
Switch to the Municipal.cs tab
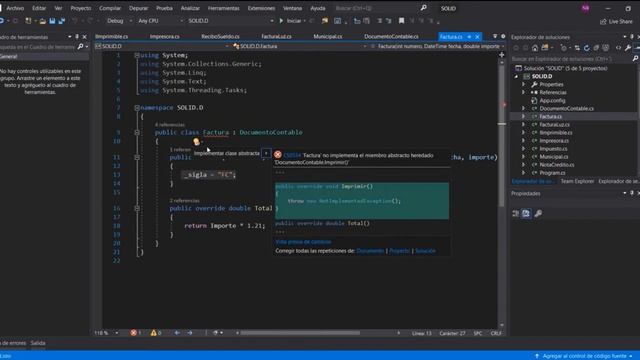[x=328, y=36]
